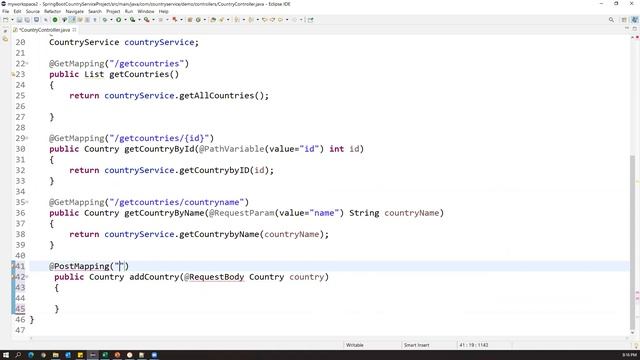Open File Explorer from the taskbar

pyautogui.click(x=56, y=355)
